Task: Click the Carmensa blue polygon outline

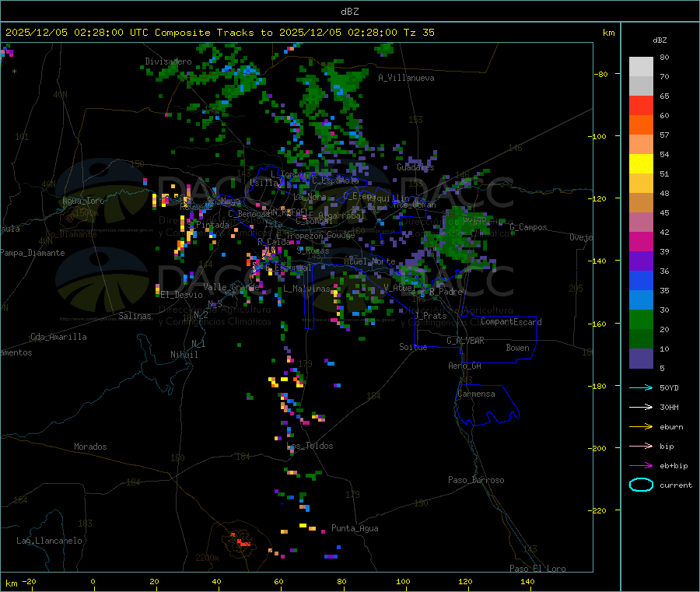Action: coord(487,405)
